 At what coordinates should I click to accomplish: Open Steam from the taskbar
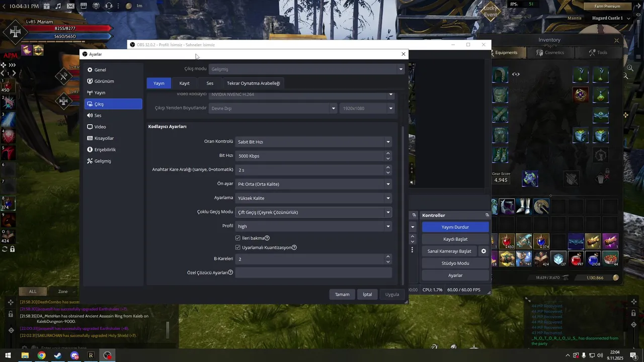(x=58, y=355)
